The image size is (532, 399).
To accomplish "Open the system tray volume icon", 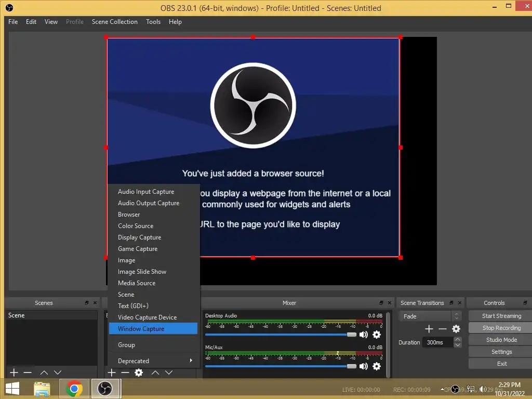I will [x=483, y=389].
